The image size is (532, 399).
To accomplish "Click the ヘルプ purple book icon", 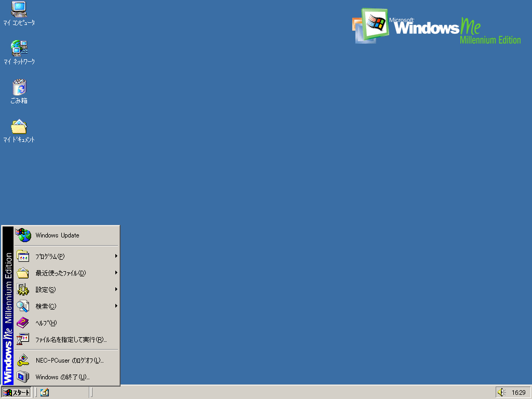I will pyautogui.click(x=23, y=323).
